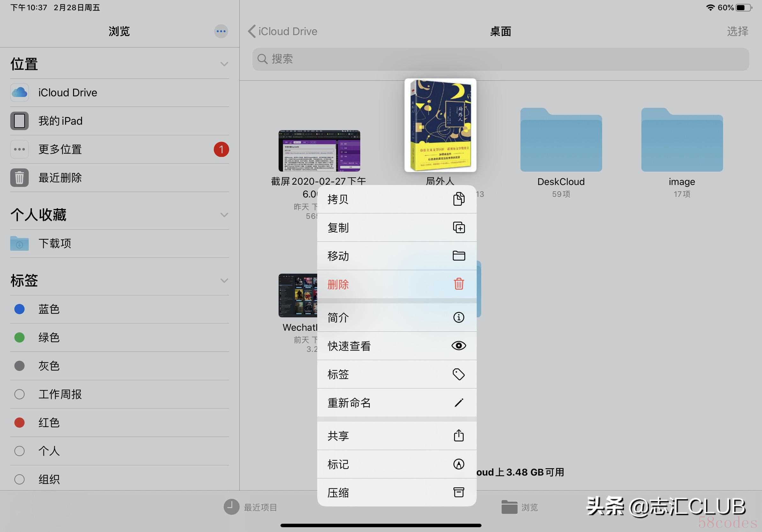
Task: Tap the trash icon beside 最近删除
Action: tap(19, 178)
